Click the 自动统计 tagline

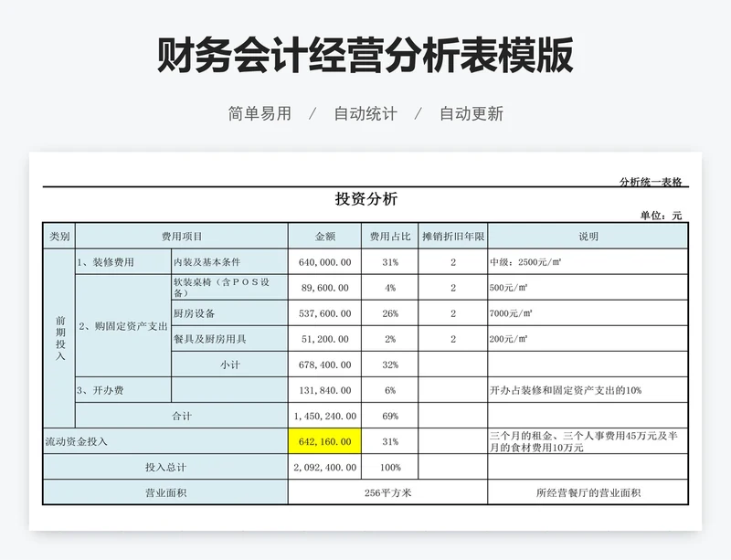click(365, 113)
